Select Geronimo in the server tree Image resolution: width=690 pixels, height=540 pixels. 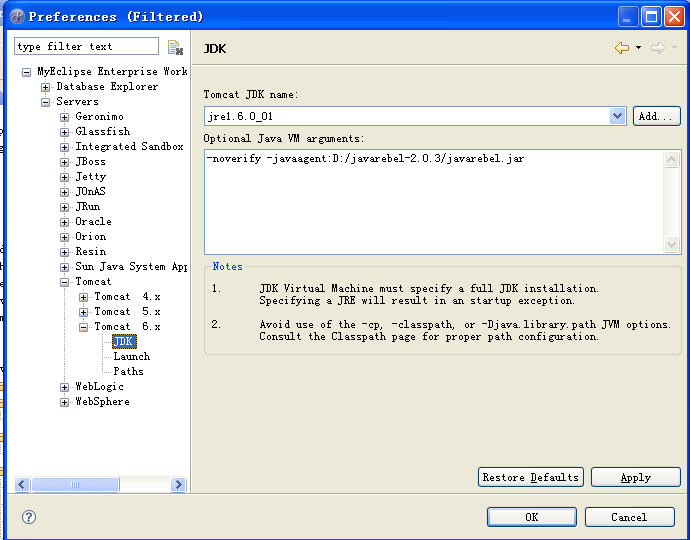click(x=99, y=116)
